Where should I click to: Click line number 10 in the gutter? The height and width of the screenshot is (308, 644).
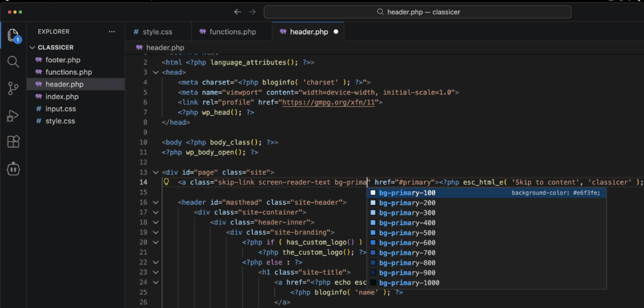pos(143,142)
